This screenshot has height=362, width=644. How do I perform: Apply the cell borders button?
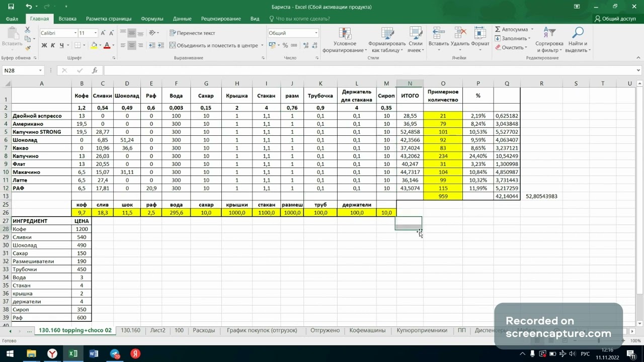(76, 45)
